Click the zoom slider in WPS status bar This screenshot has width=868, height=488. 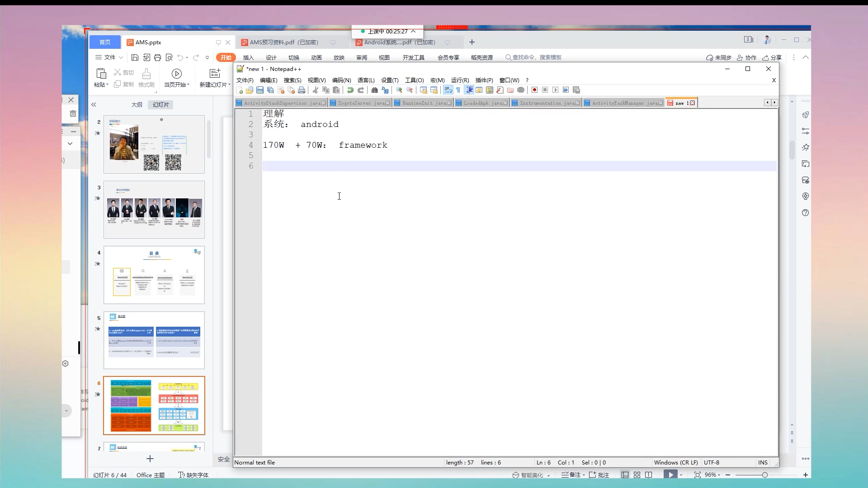coord(764,475)
